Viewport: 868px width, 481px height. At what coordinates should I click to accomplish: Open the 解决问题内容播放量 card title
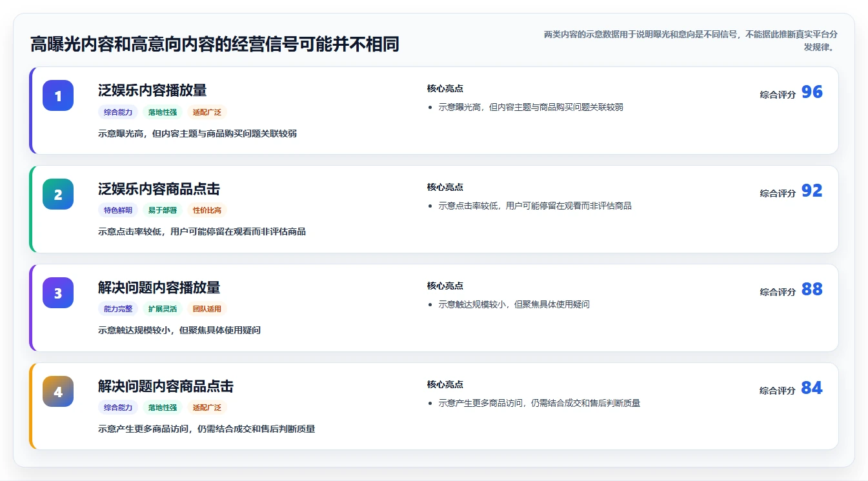[159, 288]
